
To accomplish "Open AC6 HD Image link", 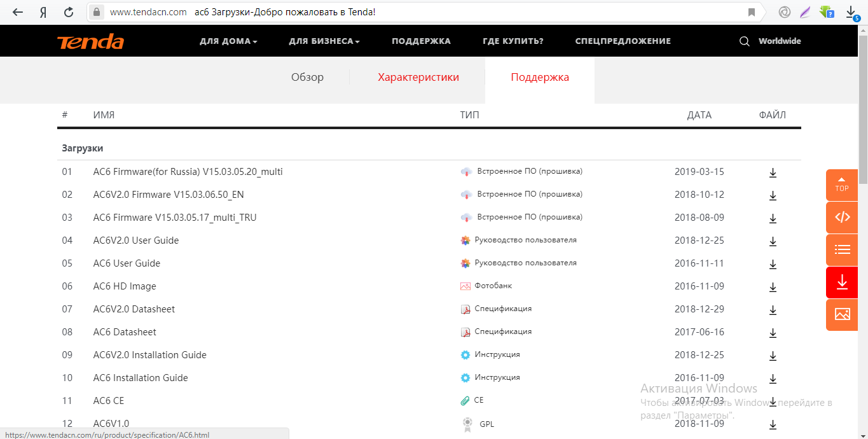I will [x=125, y=286].
